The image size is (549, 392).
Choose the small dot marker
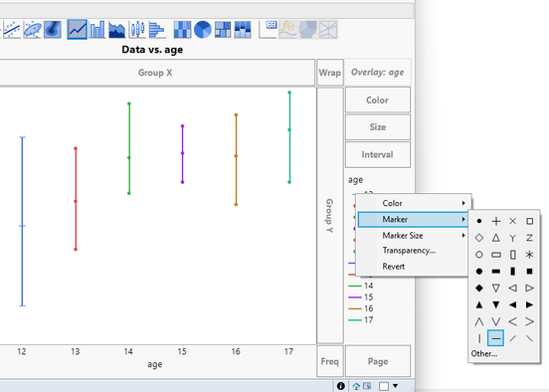[x=479, y=221]
